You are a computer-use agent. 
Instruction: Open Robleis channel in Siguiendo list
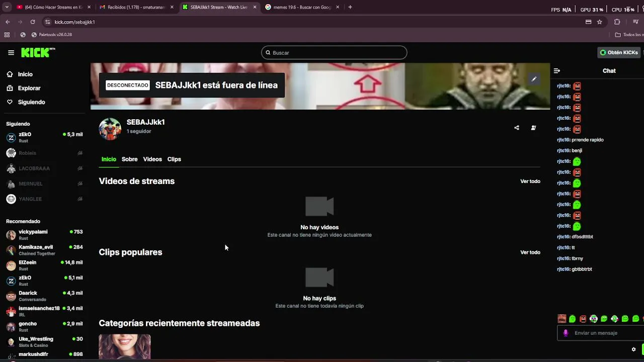tap(44, 153)
